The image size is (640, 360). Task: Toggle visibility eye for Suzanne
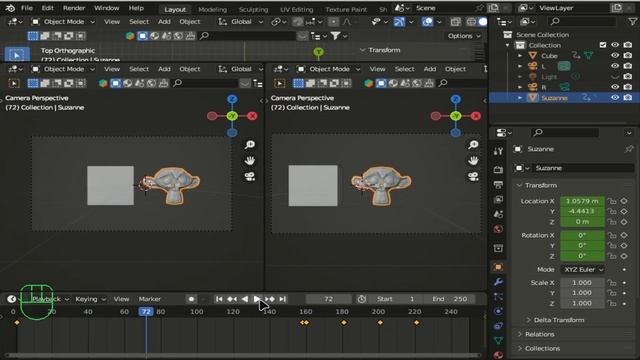pos(615,98)
